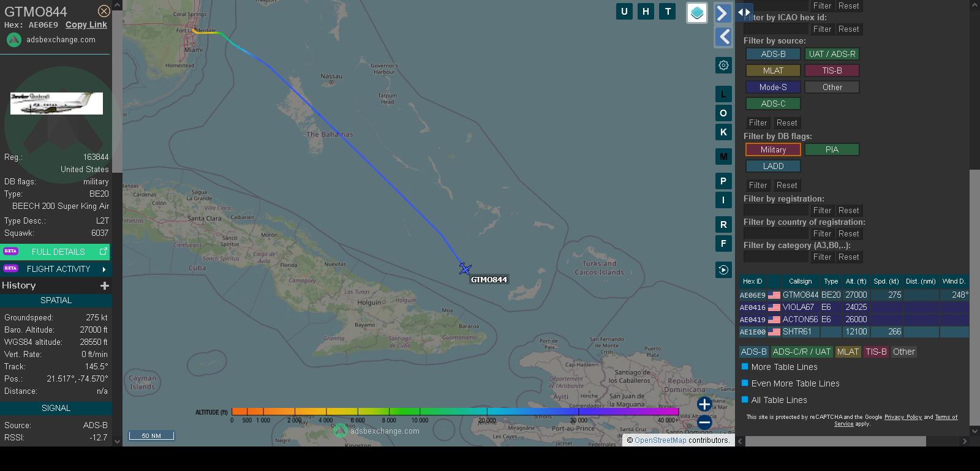
Task: Select the ACTON56 table row
Action: click(x=854, y=319)
